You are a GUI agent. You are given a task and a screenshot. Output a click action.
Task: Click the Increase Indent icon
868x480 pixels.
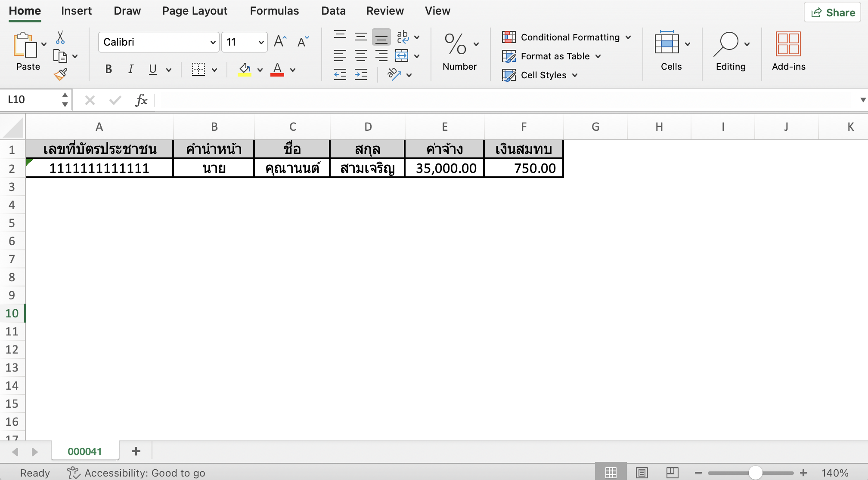[361, 75]
